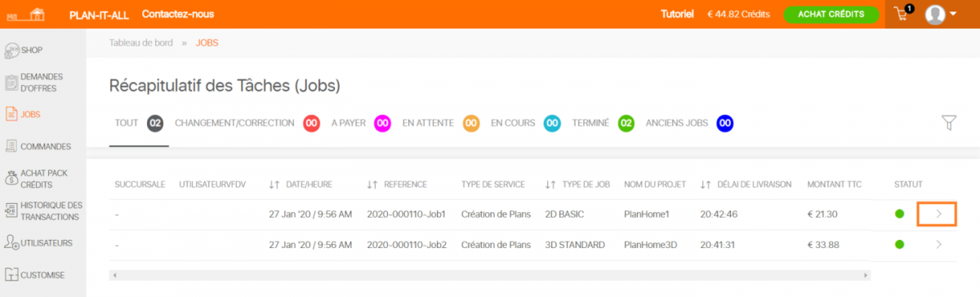Viewport: 980px width, 297px height.
Task: Click reference 2020-000110-Job2
Action: coord(407,244)
